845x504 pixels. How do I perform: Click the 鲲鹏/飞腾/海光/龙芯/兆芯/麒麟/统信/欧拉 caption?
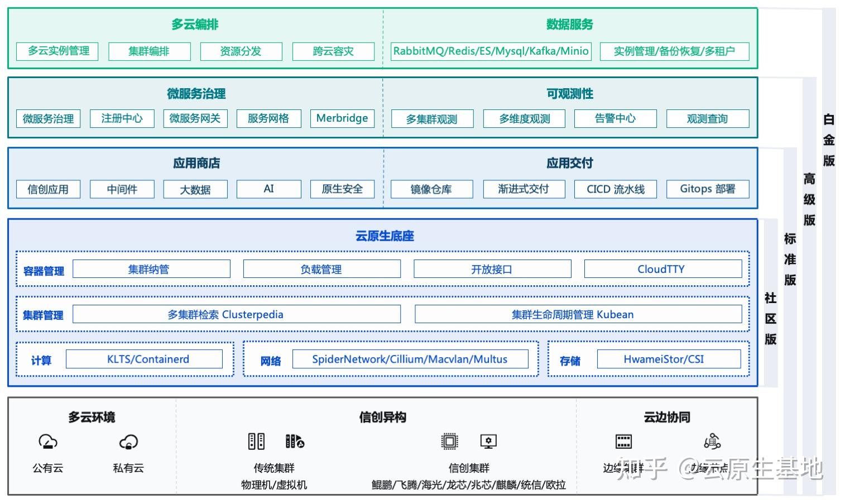point(469,484)
